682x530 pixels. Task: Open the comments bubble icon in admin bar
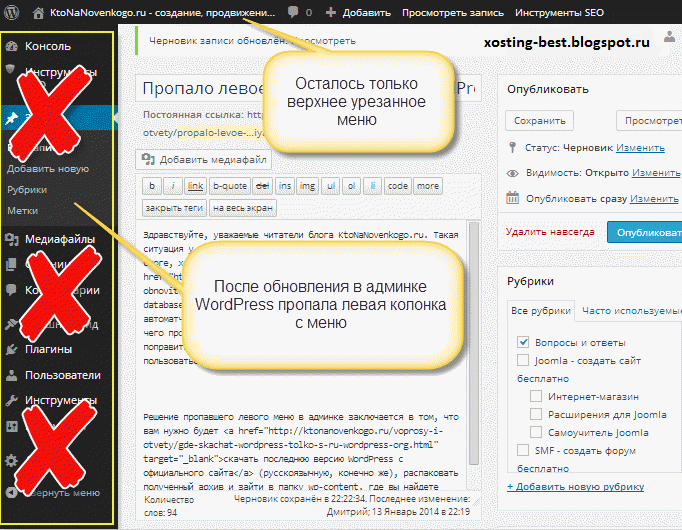pos(293,12)
